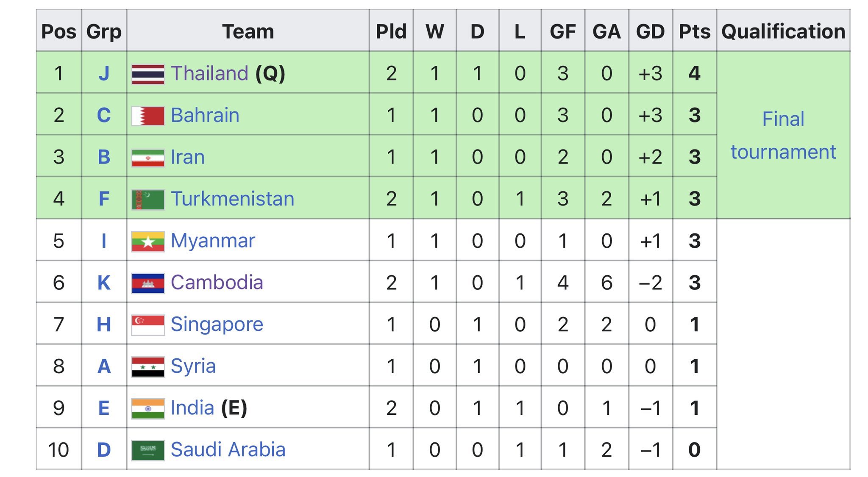This screenshot has height=477, width=868.
Task: Open Group K link
Action: click(x=104, y=283)
